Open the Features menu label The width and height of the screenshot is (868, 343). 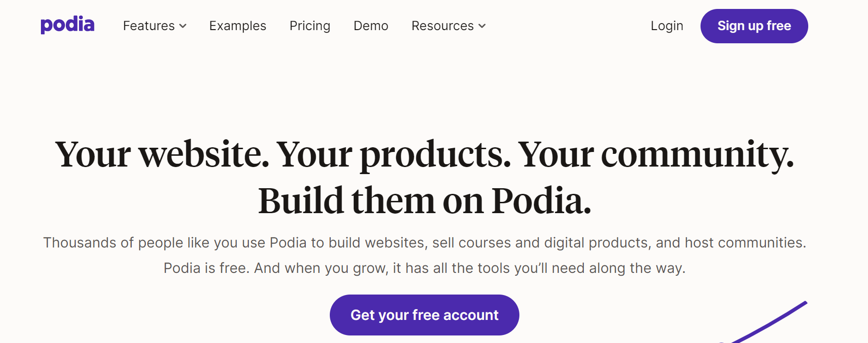click(149, 26)
